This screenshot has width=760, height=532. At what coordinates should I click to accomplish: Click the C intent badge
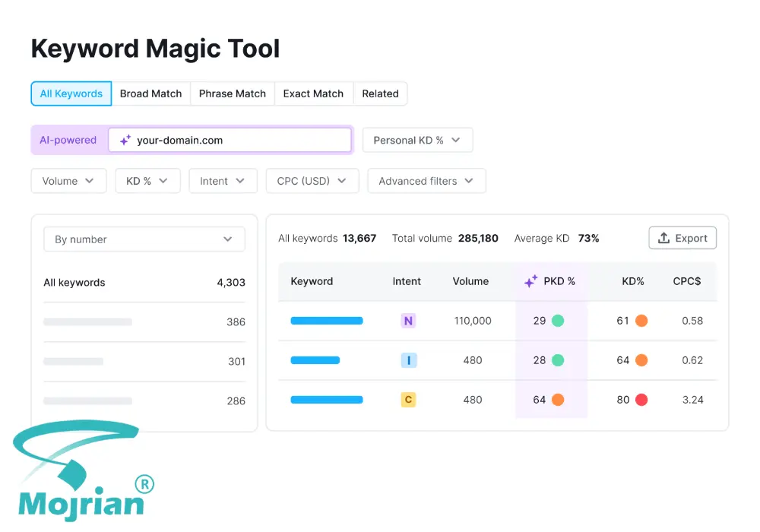click(408, 400)
